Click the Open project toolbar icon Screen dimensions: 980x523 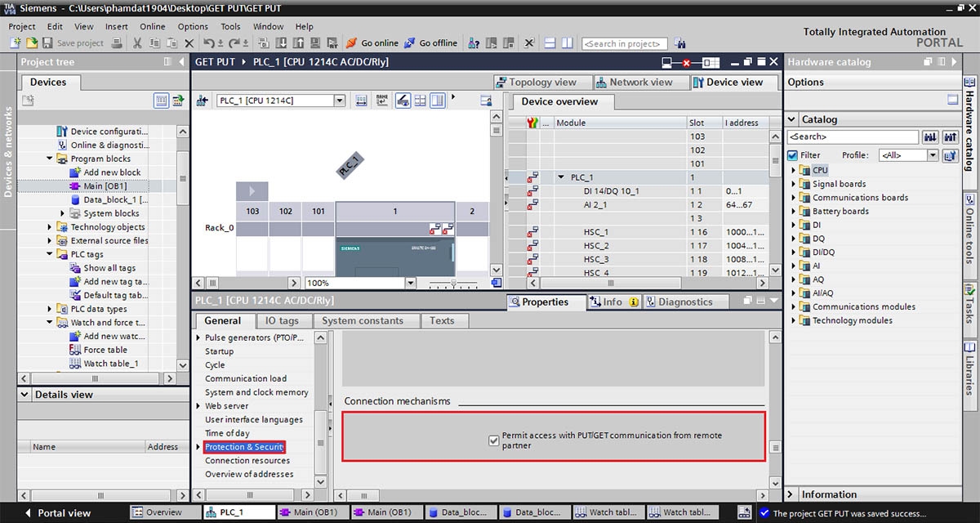click(32, 42)
